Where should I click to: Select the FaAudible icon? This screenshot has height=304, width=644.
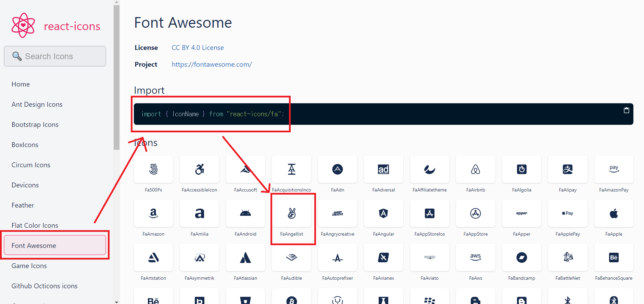point(292,257)
